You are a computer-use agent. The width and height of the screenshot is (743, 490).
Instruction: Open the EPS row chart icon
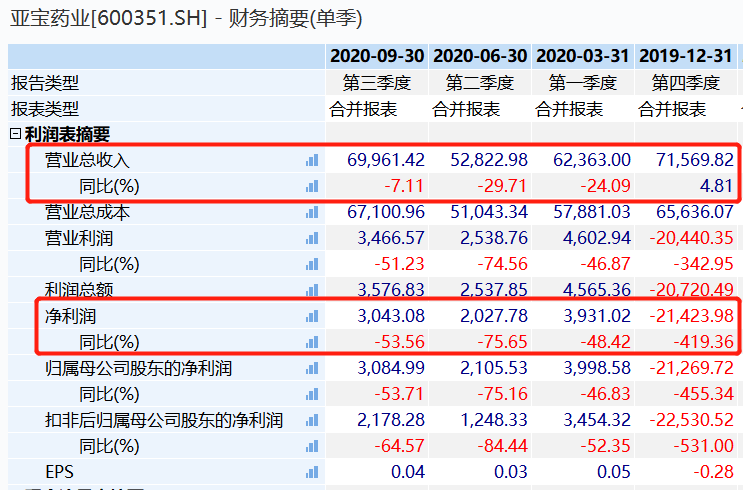[311, 472]
